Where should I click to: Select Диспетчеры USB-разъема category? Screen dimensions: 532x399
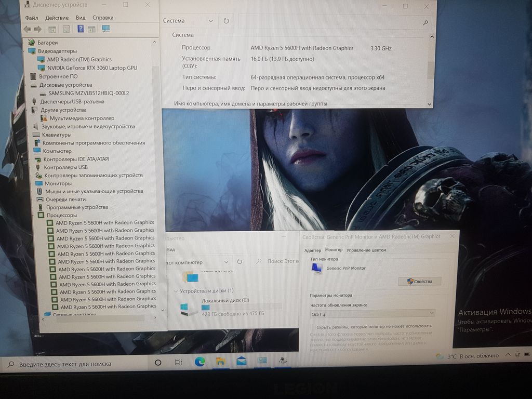72,101
